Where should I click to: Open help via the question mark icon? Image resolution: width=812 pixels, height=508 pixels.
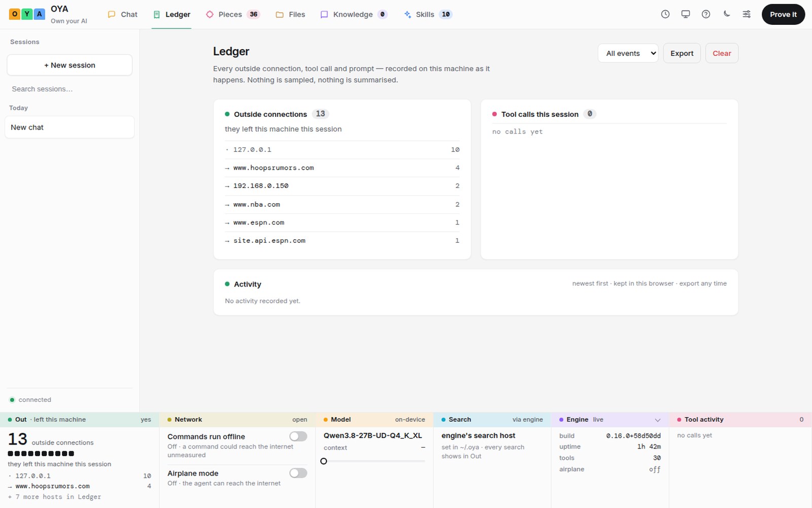pos(706,14)
